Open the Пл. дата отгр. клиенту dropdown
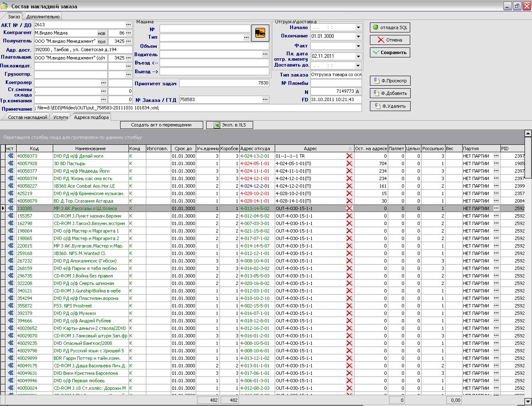532x406 pixels. point(358,56)
